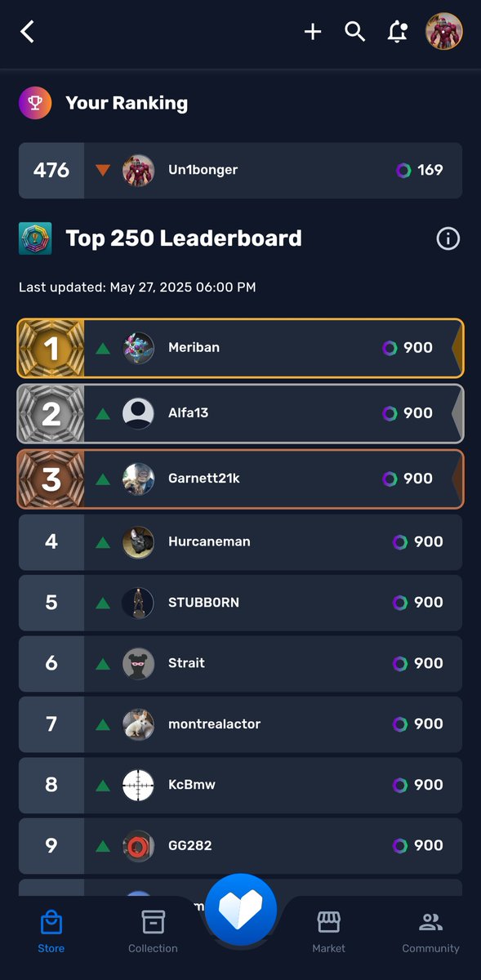
Task: Expand Meriban row's side chevron
Action: (x=457, y=348)
